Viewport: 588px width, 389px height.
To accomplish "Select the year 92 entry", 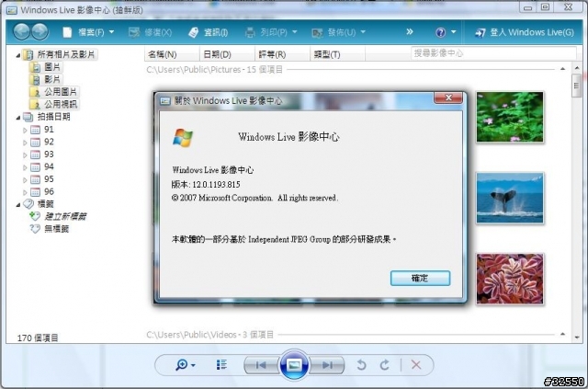I will click(x=49, y=142).
